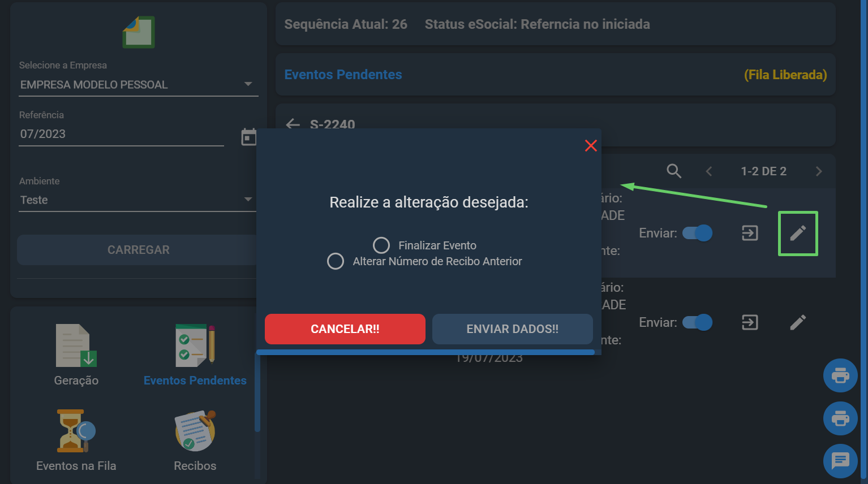Screen dimensions: 868x484
Task: Toggle the Enviar switch in the second row
Action: (x=697, y=322)
